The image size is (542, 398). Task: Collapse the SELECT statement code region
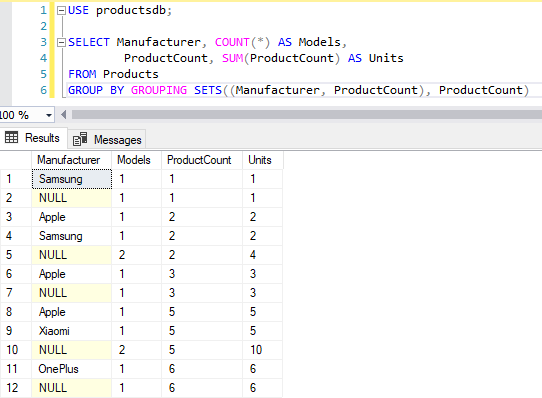click(x=61, y=43)
